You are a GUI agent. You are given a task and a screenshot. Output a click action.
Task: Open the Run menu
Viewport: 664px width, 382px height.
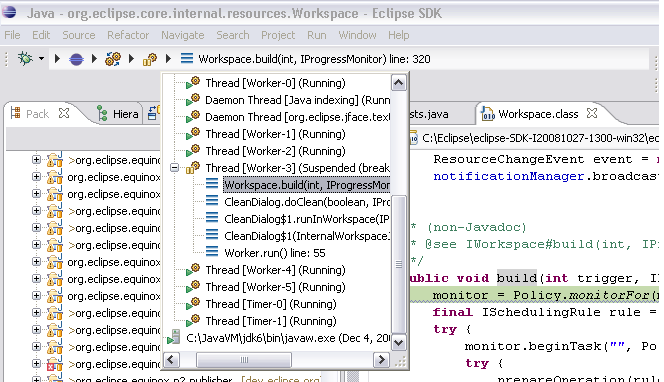(317, 35)
